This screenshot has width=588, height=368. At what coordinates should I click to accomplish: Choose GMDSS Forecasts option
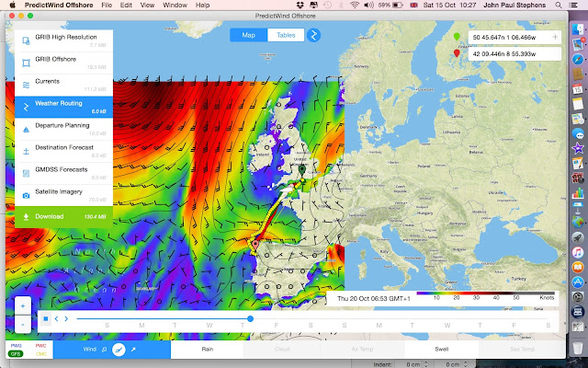(63, 174)
